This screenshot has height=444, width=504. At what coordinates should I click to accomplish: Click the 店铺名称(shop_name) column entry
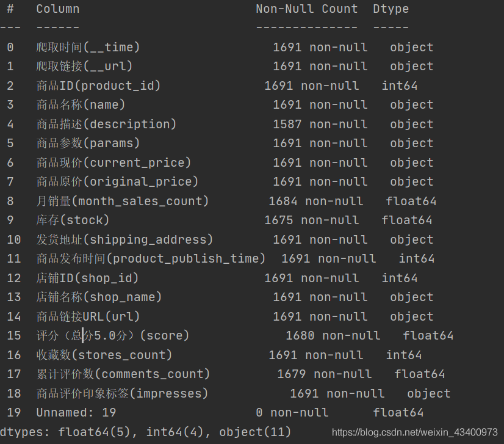(x=99, y=297)
